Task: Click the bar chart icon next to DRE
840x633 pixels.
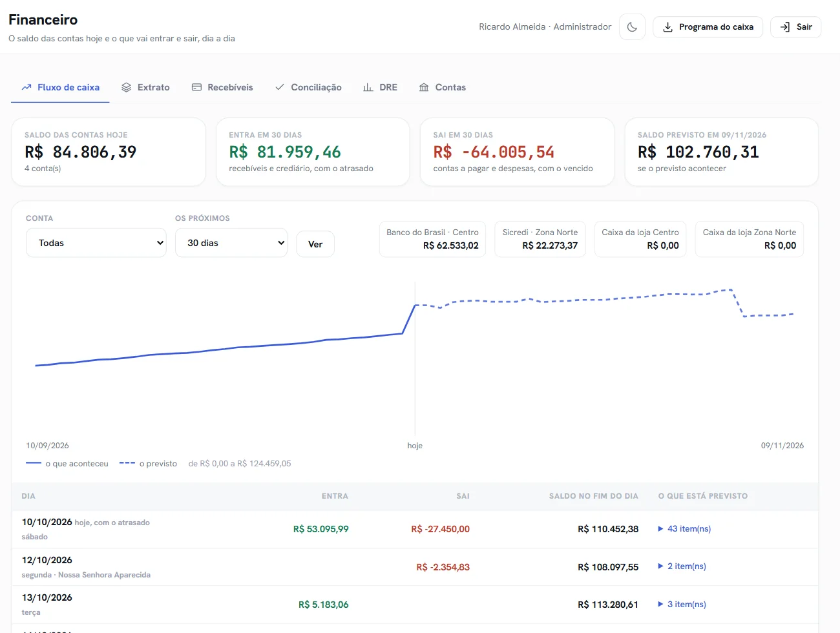Action: 368,87
